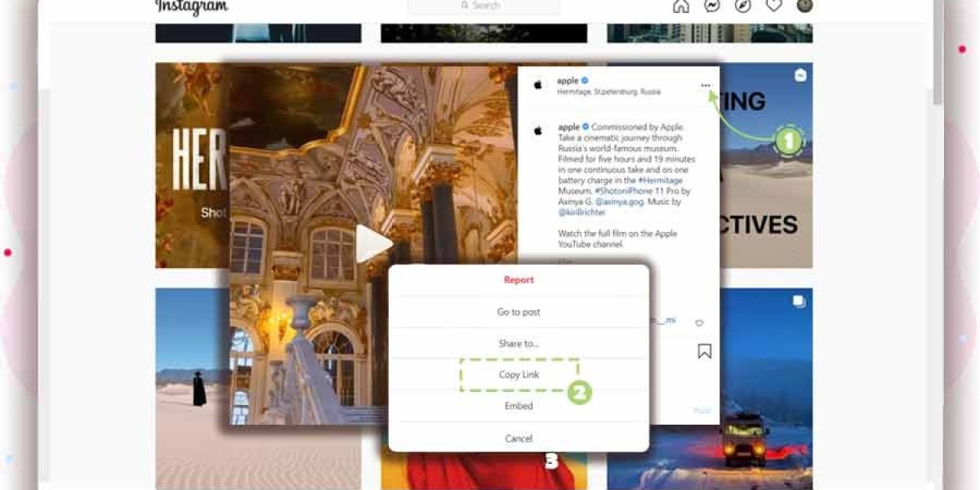
Task: Click the Copy Link menu option
Action: click(519, 374)
